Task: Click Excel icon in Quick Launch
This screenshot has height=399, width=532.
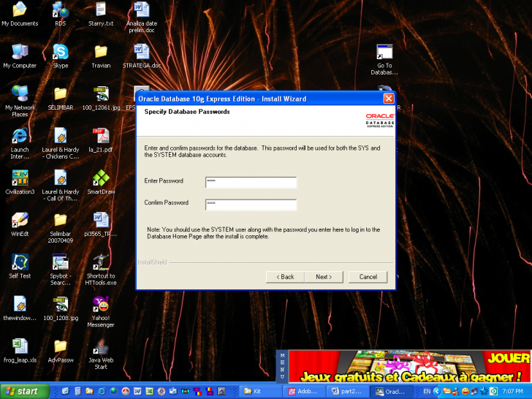Action: point(149,391)
